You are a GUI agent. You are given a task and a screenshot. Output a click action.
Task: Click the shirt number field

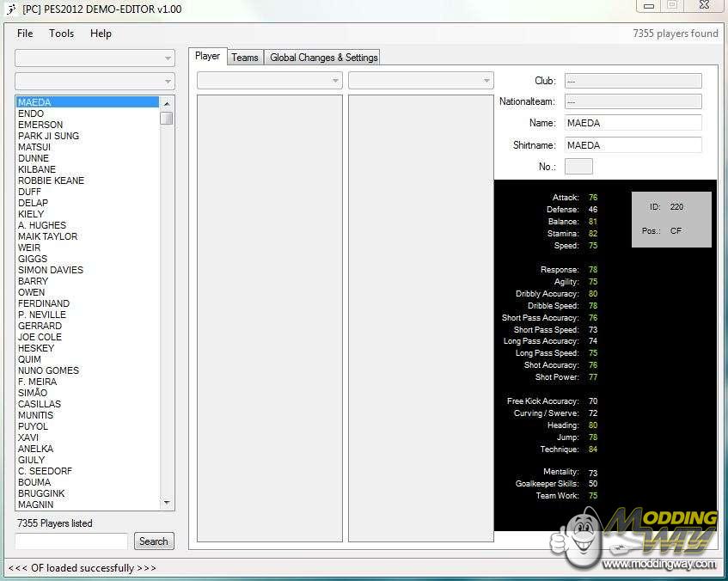click(578, 167)
